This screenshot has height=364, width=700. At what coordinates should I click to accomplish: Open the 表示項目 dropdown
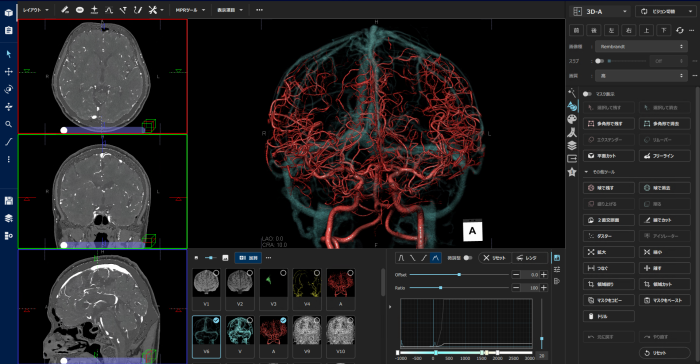point(230,10)
